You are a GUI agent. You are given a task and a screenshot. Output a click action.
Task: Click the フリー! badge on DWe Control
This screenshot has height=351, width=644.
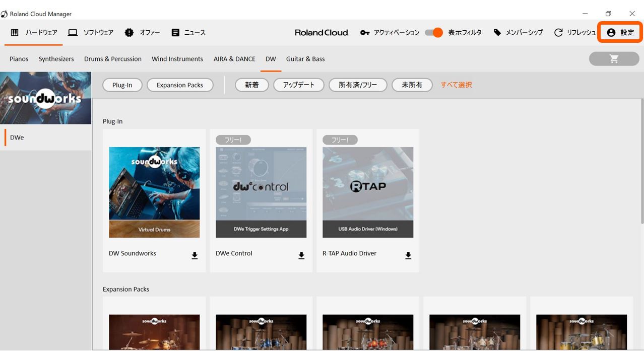click(233, 140)
